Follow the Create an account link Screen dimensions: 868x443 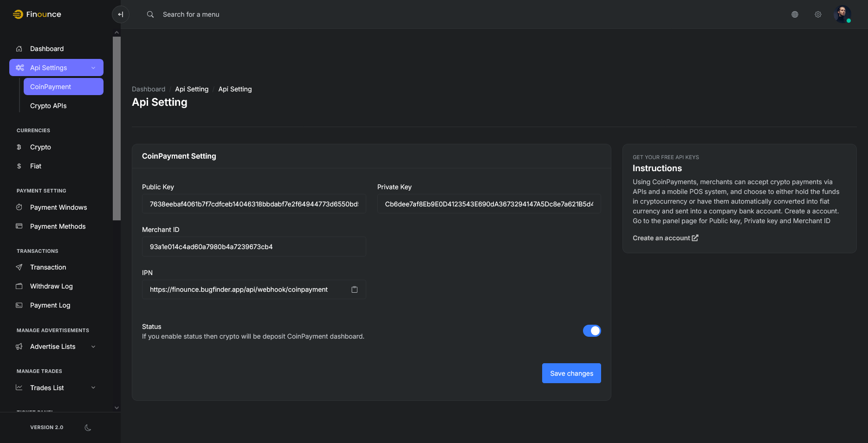coord(665,238)
